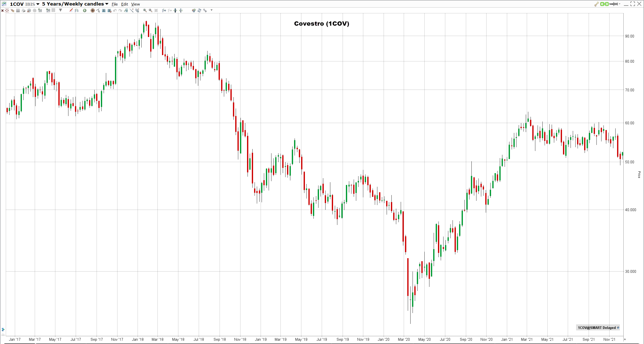Screen dimensions: 644x344
Task: Click the bar with inward green arrows icon
Action: point(181,10)
